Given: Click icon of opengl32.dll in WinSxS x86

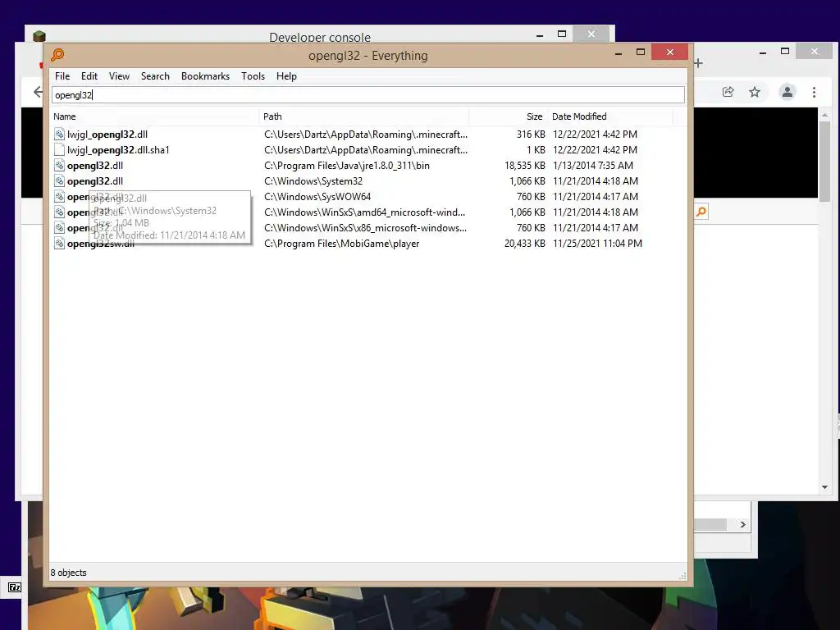Looking at the screenshot, I should coord(59,228).
